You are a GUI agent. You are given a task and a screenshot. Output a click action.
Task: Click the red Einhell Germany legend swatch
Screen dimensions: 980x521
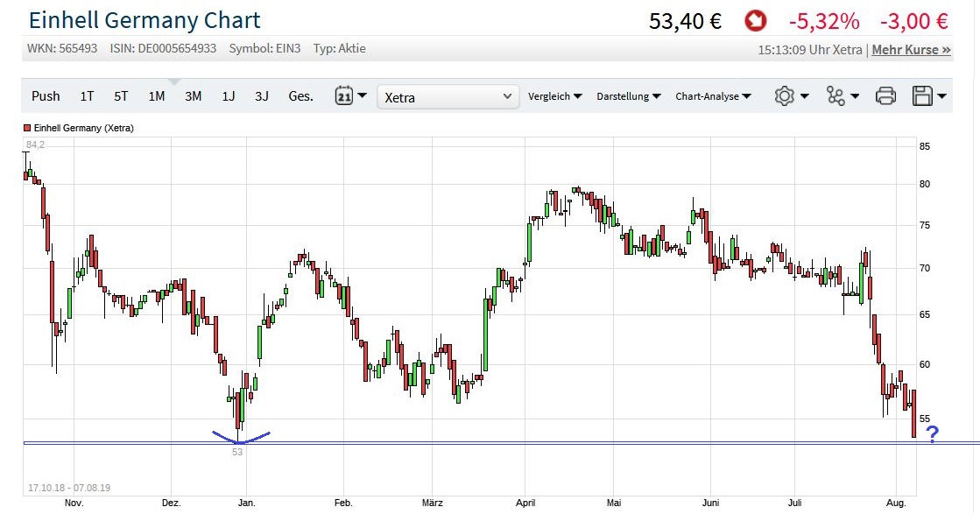pyautogui.click(x=27, y=128)
